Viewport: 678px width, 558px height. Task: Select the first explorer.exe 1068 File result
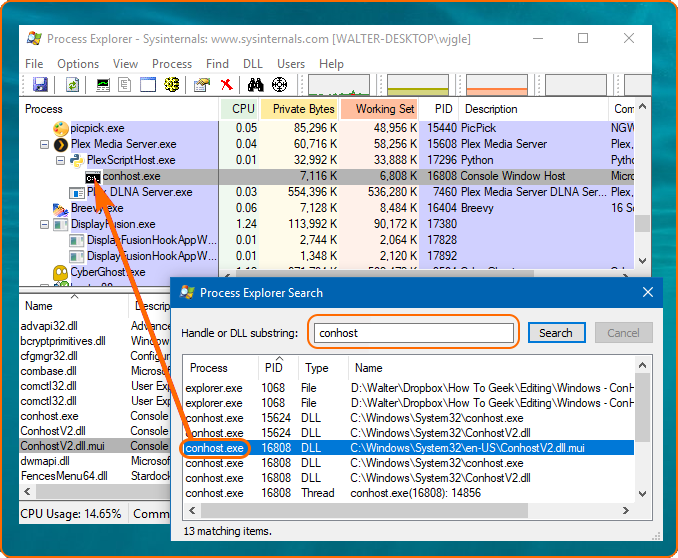(x=409, y=388)
